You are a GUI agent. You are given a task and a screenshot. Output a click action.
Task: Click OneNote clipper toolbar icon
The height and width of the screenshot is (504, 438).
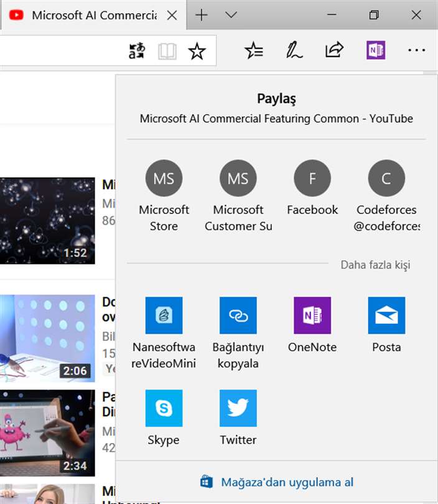(376, 50)
